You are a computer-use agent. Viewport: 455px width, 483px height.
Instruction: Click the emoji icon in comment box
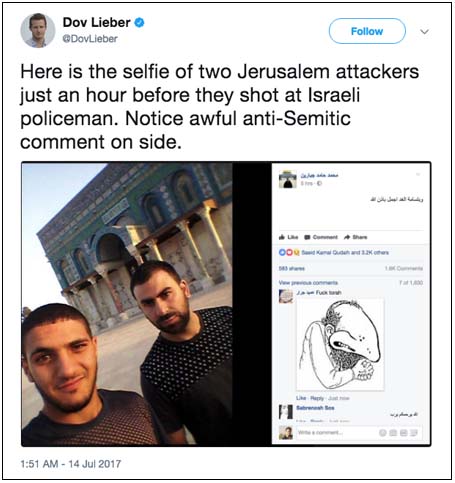(x=383, y=433)
